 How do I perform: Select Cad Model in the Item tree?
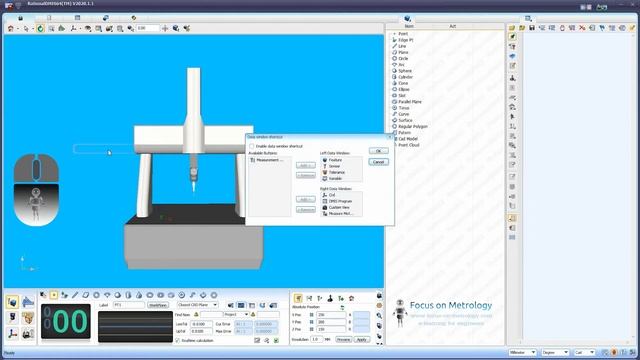coord(407,139)
